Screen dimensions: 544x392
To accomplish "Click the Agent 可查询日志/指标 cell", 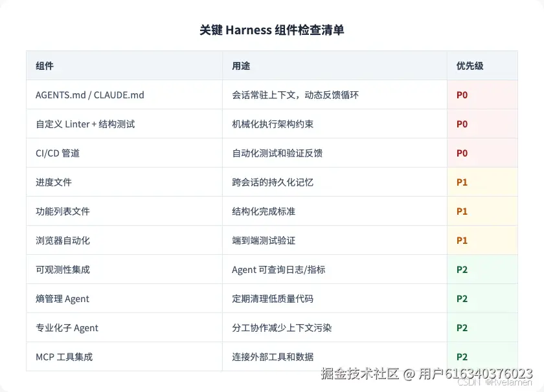I will (x=278, y=270).
